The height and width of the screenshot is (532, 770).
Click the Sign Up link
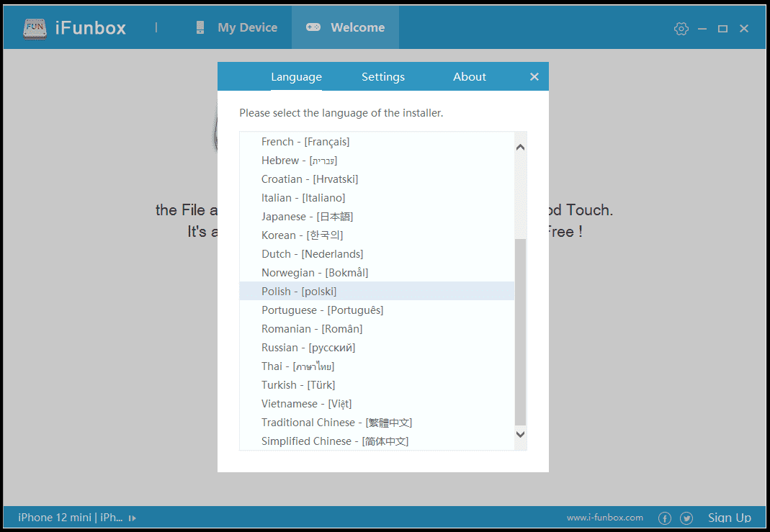point(729,518)
